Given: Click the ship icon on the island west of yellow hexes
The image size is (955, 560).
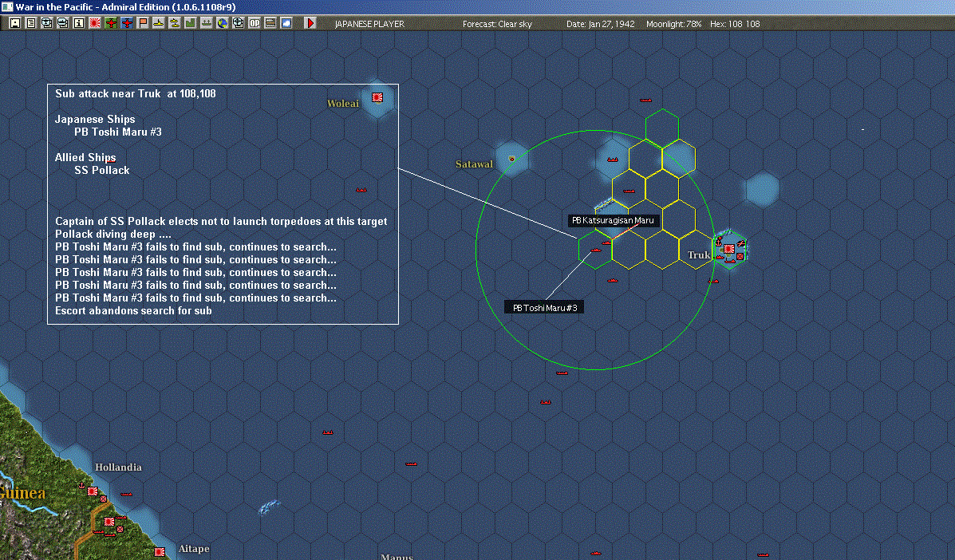Looking at the screenshot, I should [613, 160].
